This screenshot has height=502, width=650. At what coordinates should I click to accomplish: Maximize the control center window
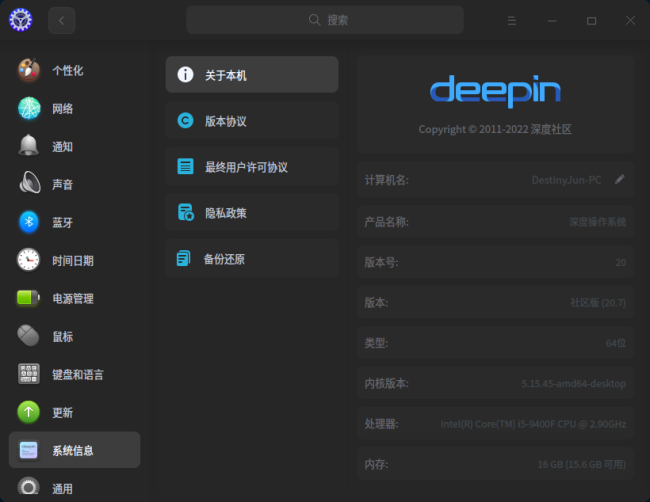tap(592, 20)
